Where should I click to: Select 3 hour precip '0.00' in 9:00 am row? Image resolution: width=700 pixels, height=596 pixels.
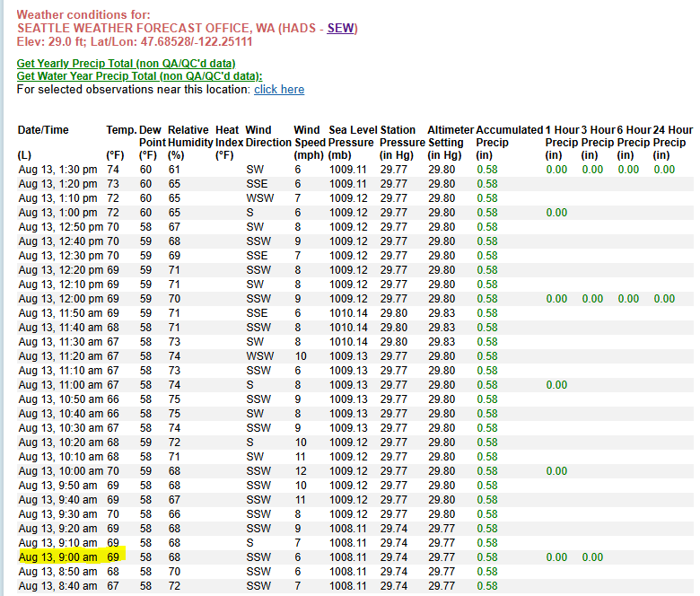(592, 557)
